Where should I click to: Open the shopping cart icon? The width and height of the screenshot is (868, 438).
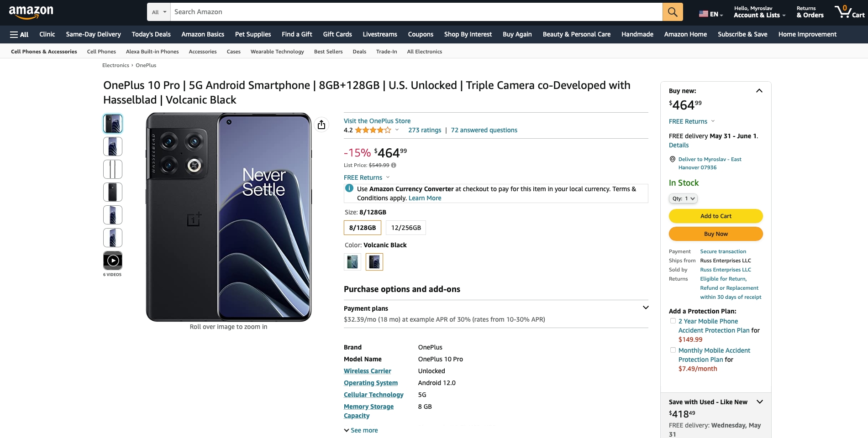849,11
